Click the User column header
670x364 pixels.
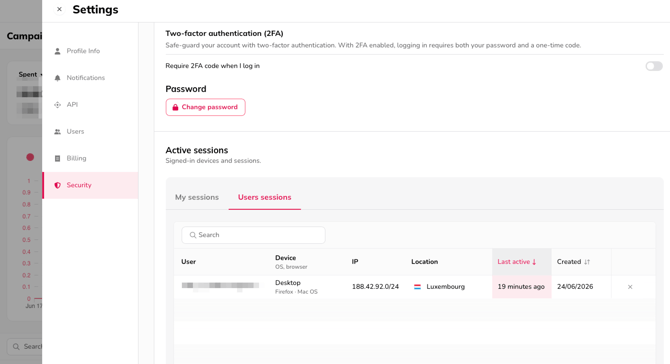tap(188, 262)
